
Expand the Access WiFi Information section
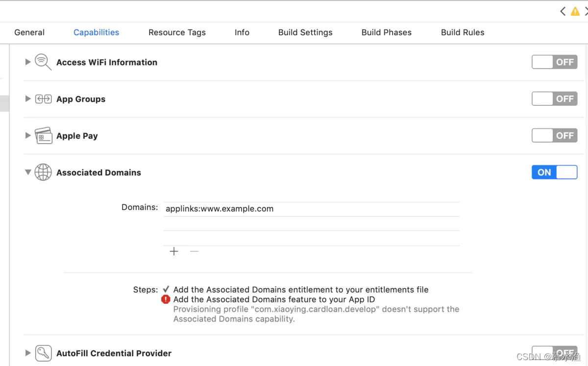pyautogui.click(x=28, y=62)
